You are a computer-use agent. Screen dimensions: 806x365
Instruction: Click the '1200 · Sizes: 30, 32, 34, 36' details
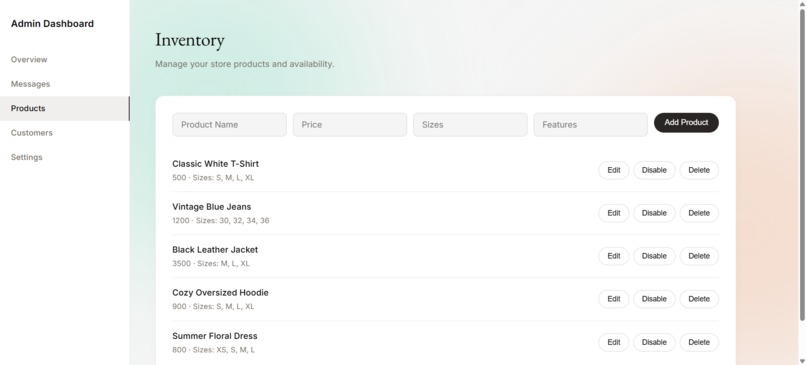221,221
